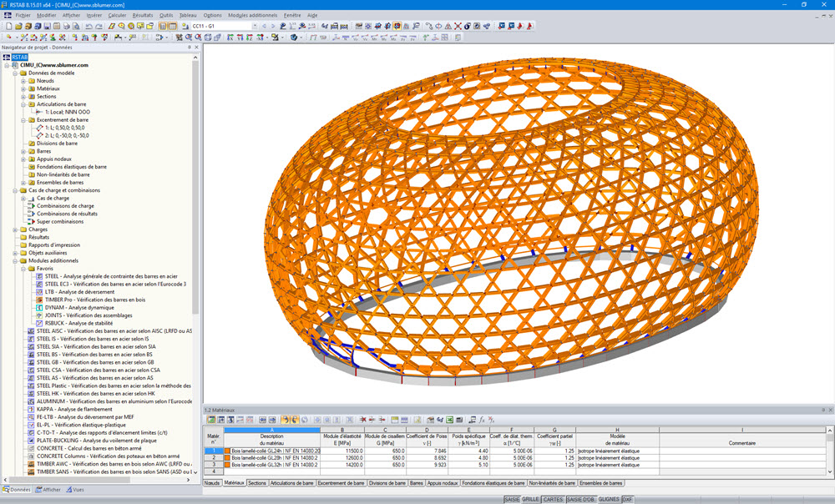Click the info icon in top toolbar
The height and width of the screenshot is (504, 835).
467,26
